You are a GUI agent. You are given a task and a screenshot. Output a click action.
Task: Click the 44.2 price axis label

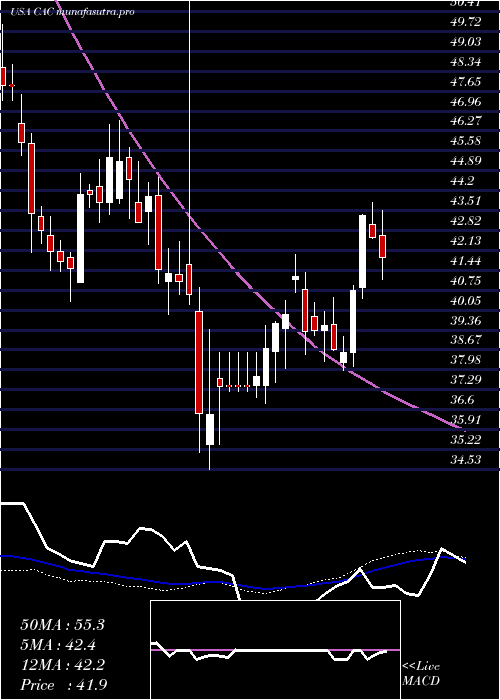[462, 181]
